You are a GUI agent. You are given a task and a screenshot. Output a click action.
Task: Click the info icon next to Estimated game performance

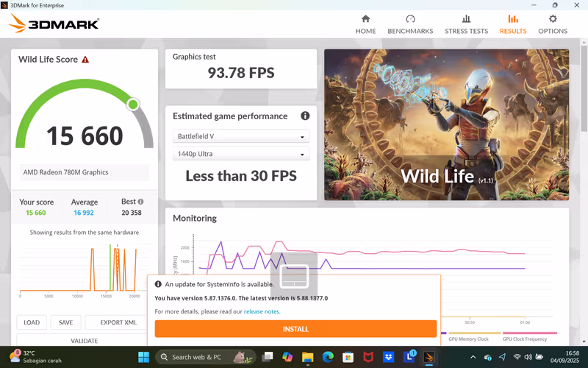pyautogui.click(x=305, y=116)
